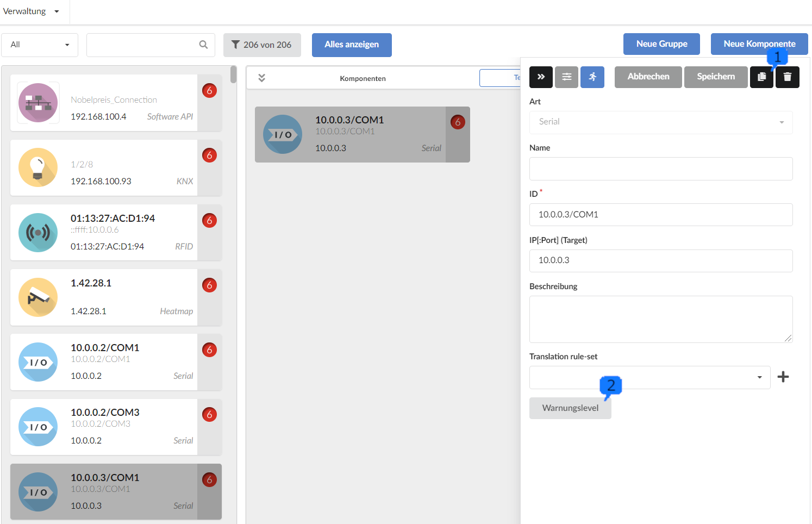Image resolution: width=812 pixels, height=524 pixels.
Task: Add translation rule-set with plus icon
Action: [783, 377]
